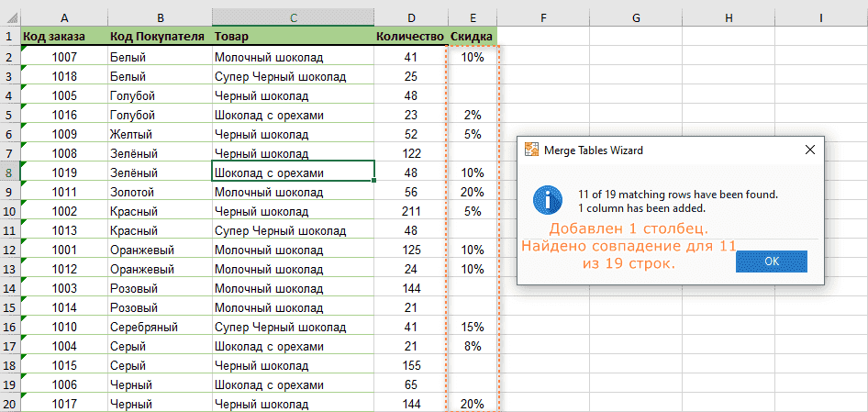Select column E header
This screenshot has height=412, width=868.
tap(473, 17)
